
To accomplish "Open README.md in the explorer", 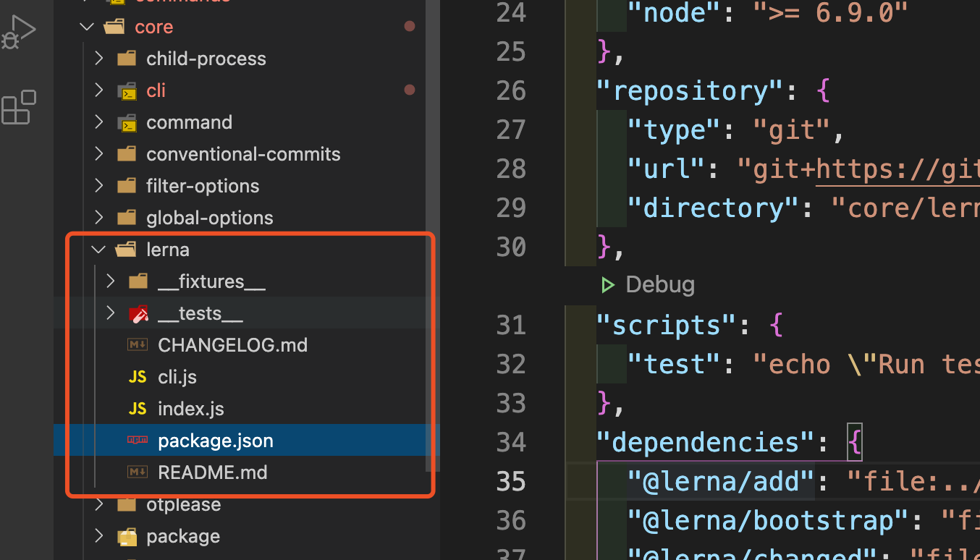I will [213, 472].
